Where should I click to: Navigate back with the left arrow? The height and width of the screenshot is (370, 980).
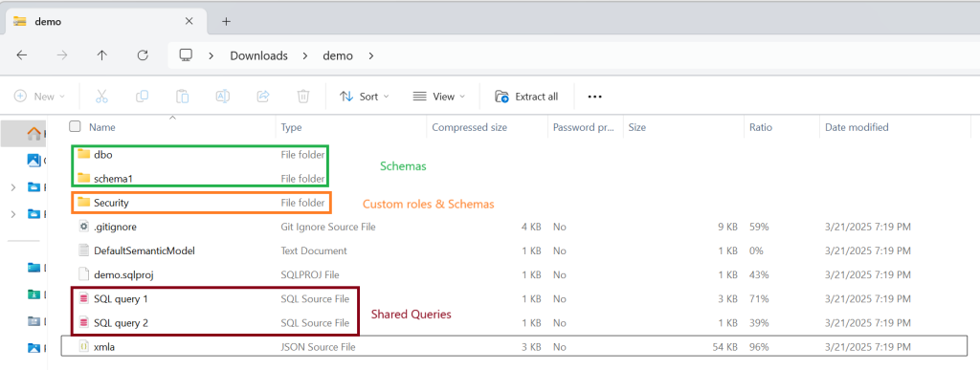[22, 55]
